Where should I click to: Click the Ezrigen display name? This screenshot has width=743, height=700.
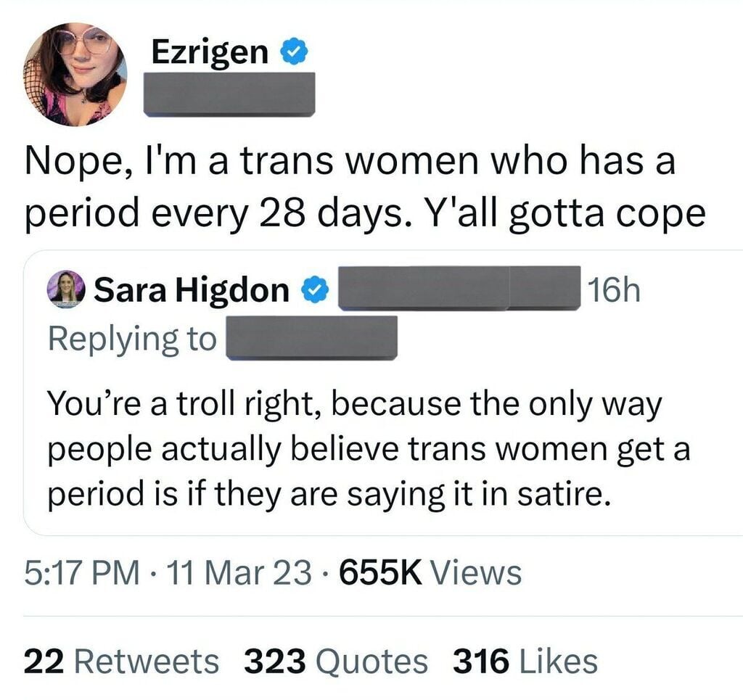point(210,51)
